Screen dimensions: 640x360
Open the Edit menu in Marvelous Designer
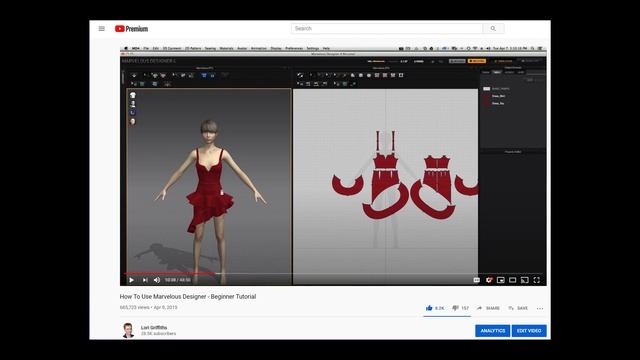156,49
